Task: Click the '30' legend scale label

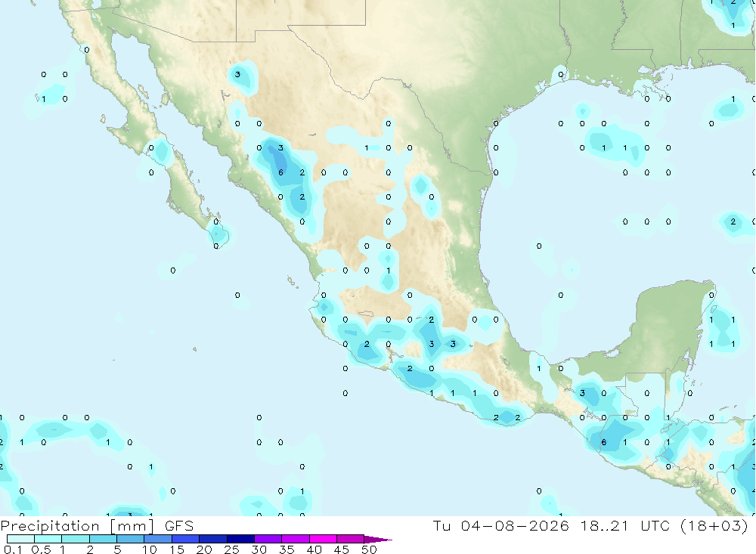Action: tap(259, 549)
